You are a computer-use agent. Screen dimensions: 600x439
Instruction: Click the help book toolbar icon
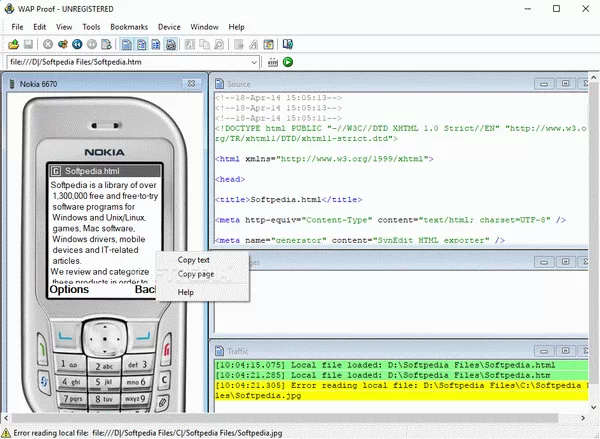(288, 44)
